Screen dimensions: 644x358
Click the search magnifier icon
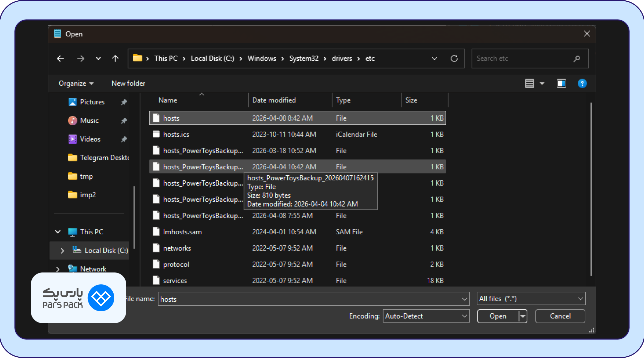pos(577,59)
